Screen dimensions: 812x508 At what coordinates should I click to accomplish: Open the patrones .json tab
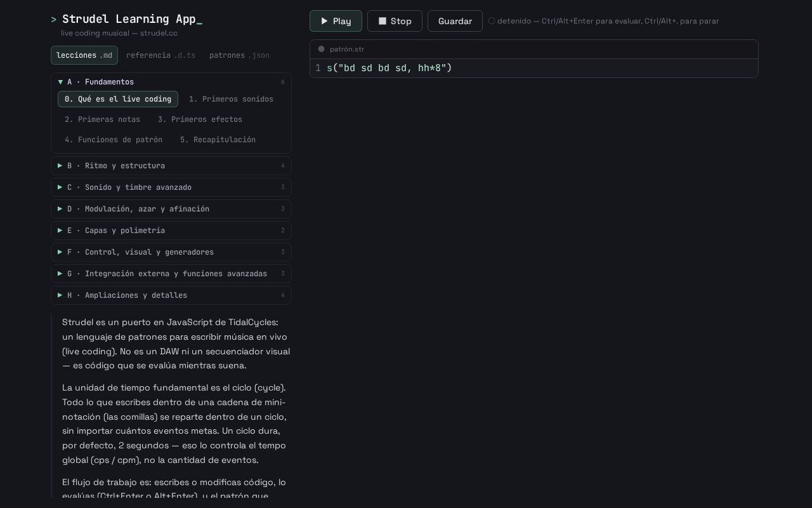coord(239,55)
